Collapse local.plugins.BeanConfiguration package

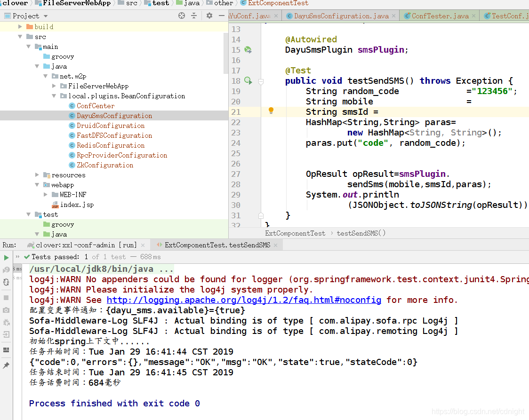click(x=54, y=96)
